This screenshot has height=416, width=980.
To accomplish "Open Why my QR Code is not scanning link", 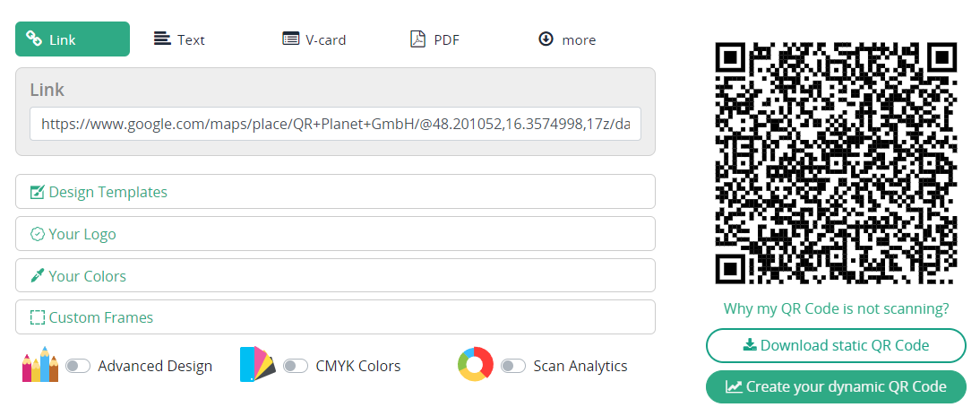I will pyautogui.click(x=836, y=308).
